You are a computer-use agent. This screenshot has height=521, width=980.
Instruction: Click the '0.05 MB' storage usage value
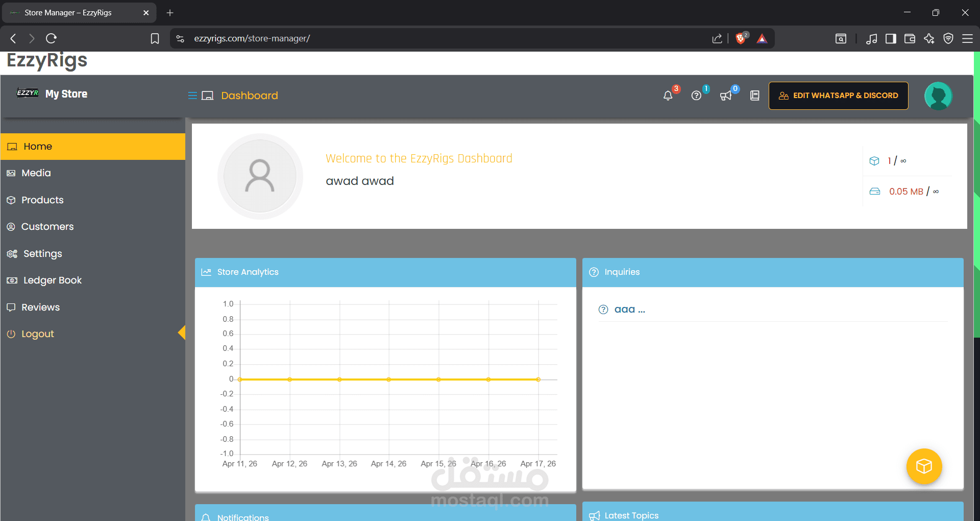point(906,192)
